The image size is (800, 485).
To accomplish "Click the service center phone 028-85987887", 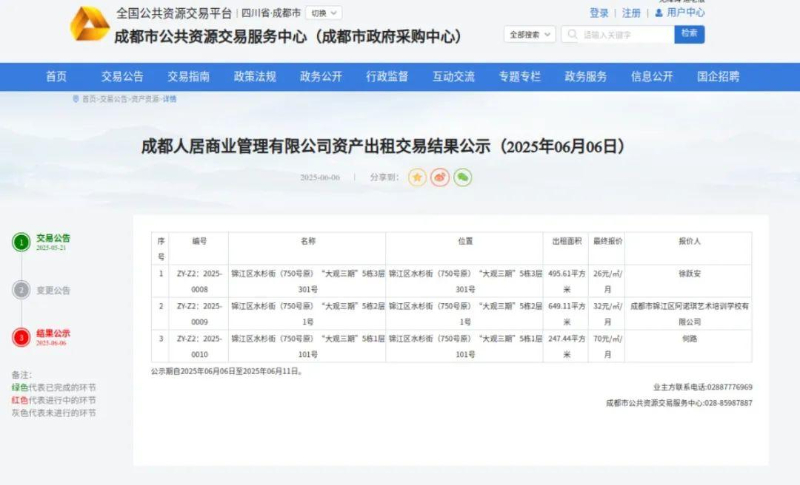I will click(679, 403).
